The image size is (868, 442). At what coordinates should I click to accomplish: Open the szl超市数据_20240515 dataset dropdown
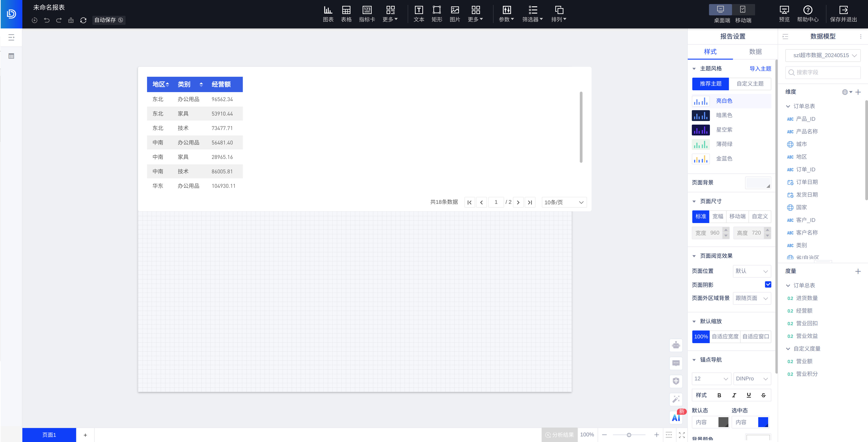pos(823,55)
